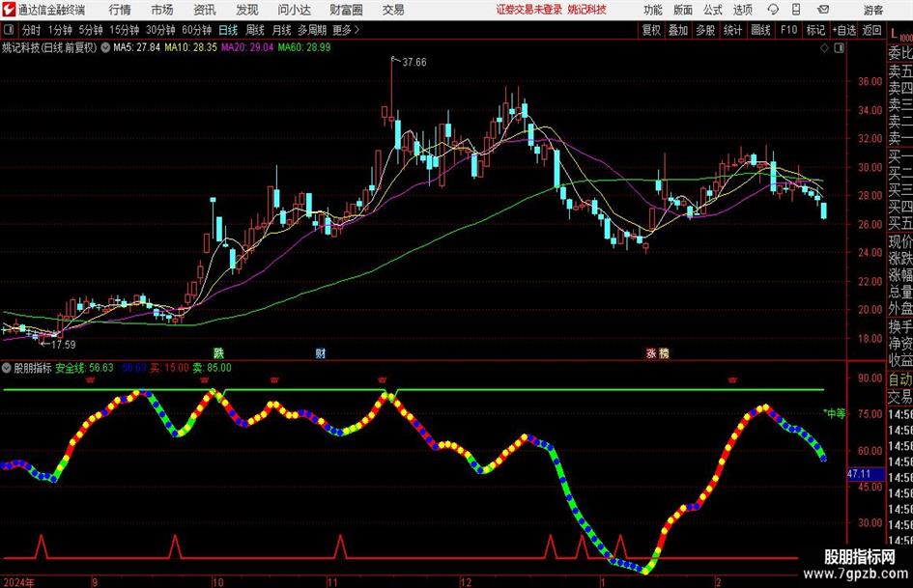The height and width of the screenshot is (588, 913).
Task: Open the 资讯 menu
Action: 205,10
